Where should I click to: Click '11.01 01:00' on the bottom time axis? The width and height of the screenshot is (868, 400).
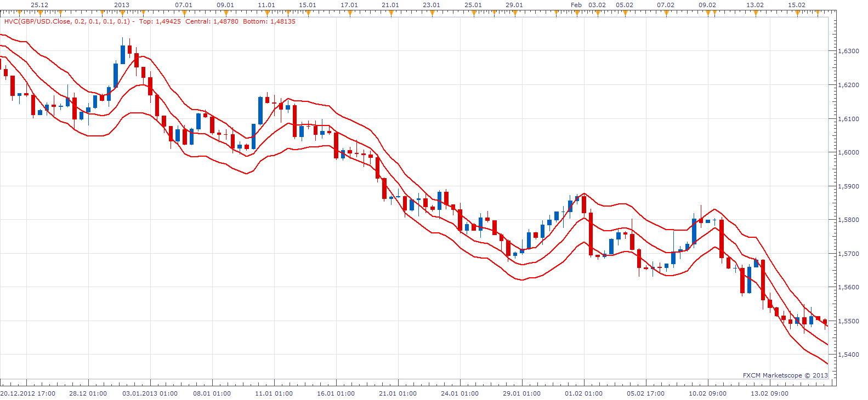[x=274, y=393]
